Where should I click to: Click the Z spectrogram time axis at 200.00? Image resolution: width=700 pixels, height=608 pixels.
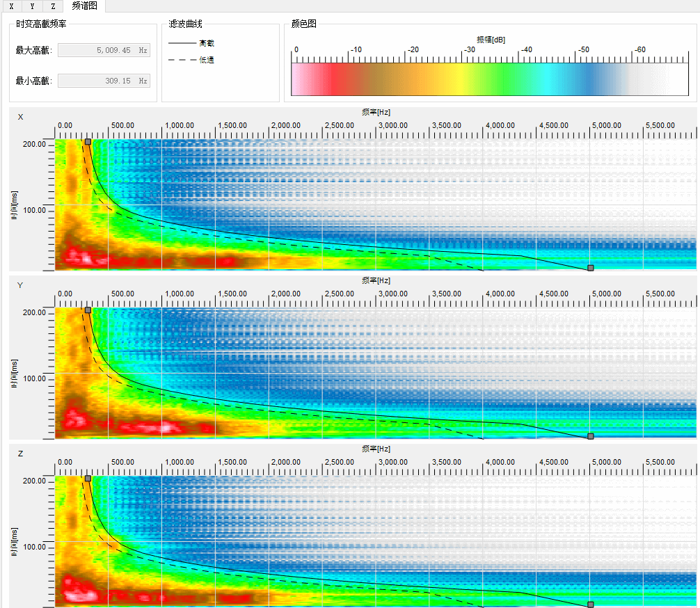pos(35,481)
